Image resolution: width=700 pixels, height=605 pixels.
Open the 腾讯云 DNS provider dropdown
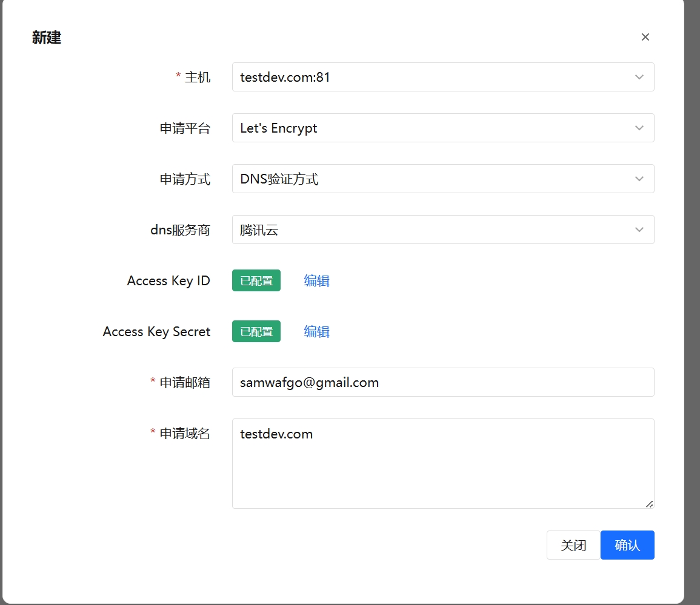(x=424, y=230)
